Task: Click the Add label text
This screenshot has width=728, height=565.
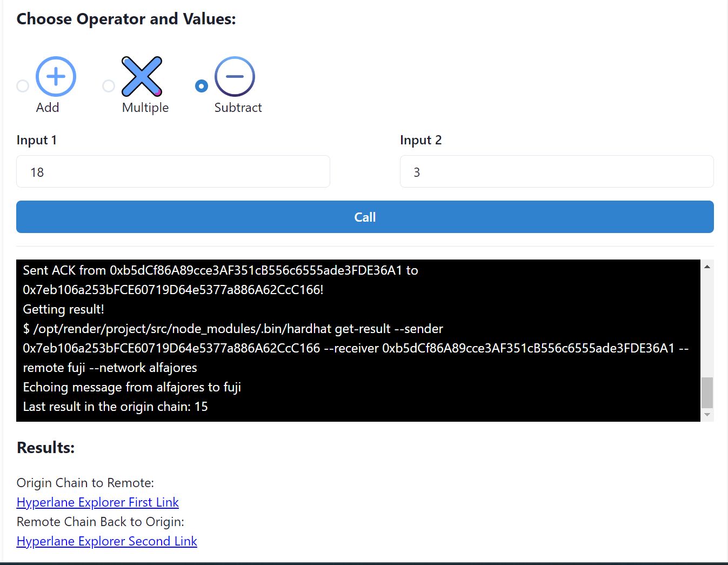Action: coord(48,108)
